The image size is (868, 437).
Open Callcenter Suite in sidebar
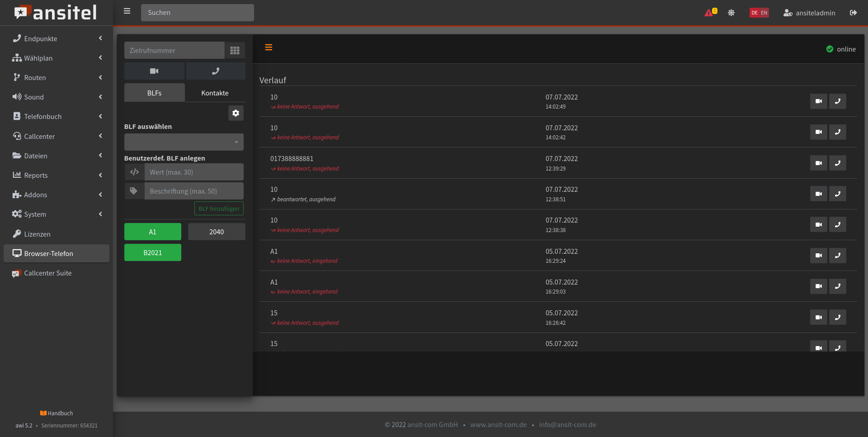tap(48, 273)
